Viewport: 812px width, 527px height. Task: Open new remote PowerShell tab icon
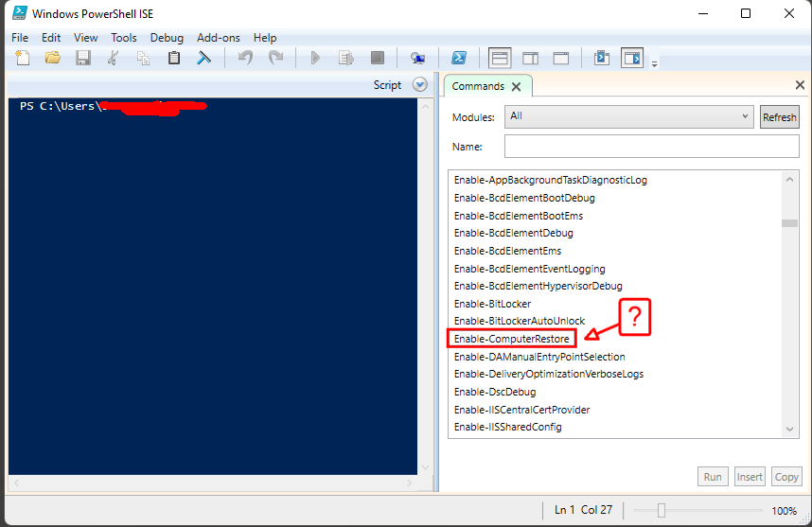coord(418,58)
